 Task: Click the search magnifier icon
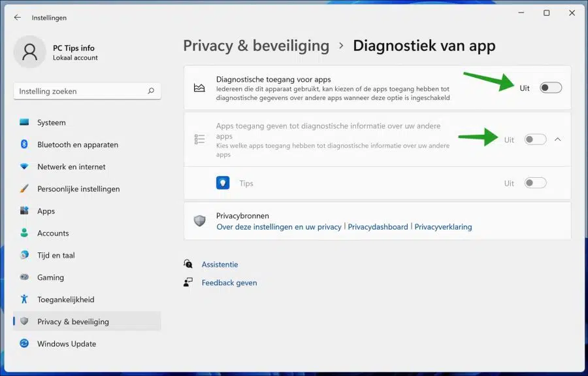coord(151,91)
